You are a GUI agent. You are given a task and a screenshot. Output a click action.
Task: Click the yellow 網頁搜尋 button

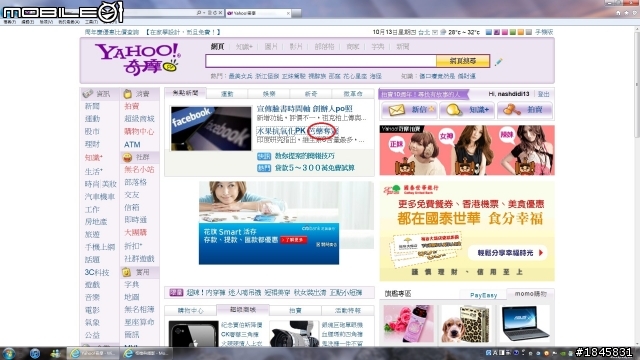point(463,61)
